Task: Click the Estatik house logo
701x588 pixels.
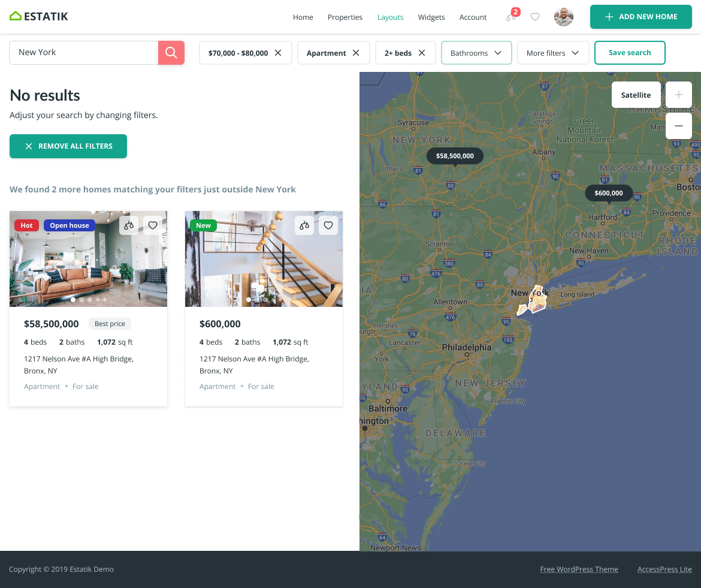Action: [x=16, y=16]
